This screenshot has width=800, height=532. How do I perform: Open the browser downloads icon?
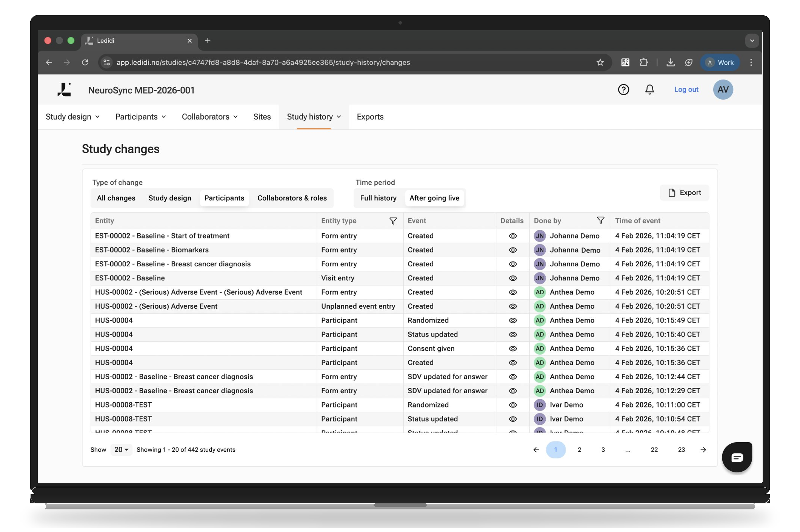(x=670, y=63)
